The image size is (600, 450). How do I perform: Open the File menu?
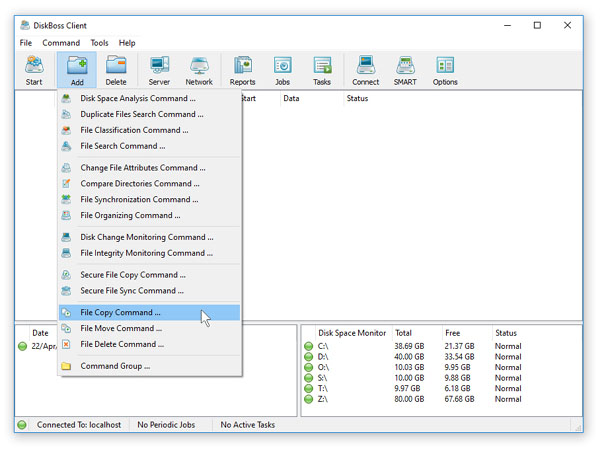(x=26, y=43)
